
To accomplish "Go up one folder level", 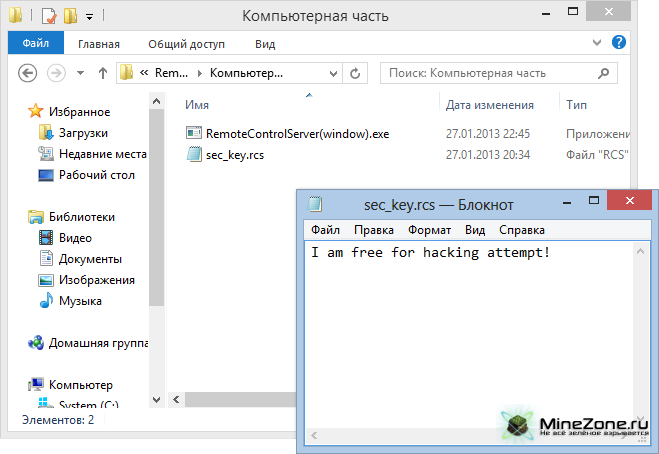I will 102,73.
